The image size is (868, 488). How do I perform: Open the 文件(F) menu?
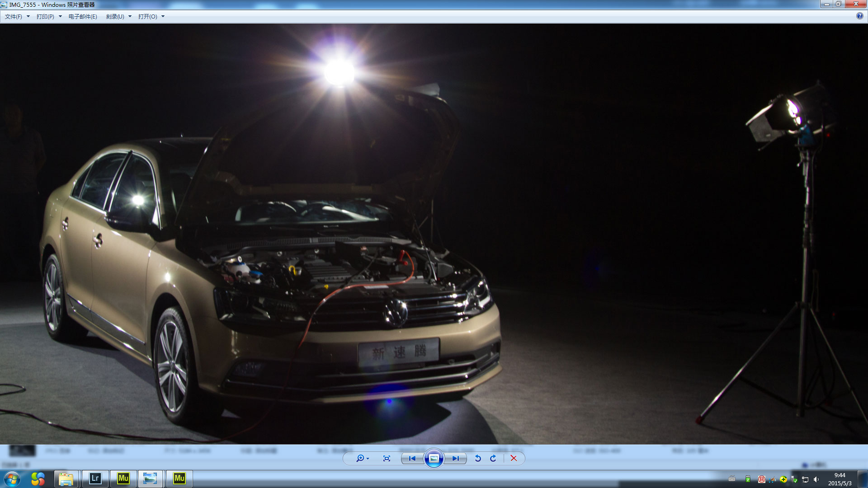point(14,16)
